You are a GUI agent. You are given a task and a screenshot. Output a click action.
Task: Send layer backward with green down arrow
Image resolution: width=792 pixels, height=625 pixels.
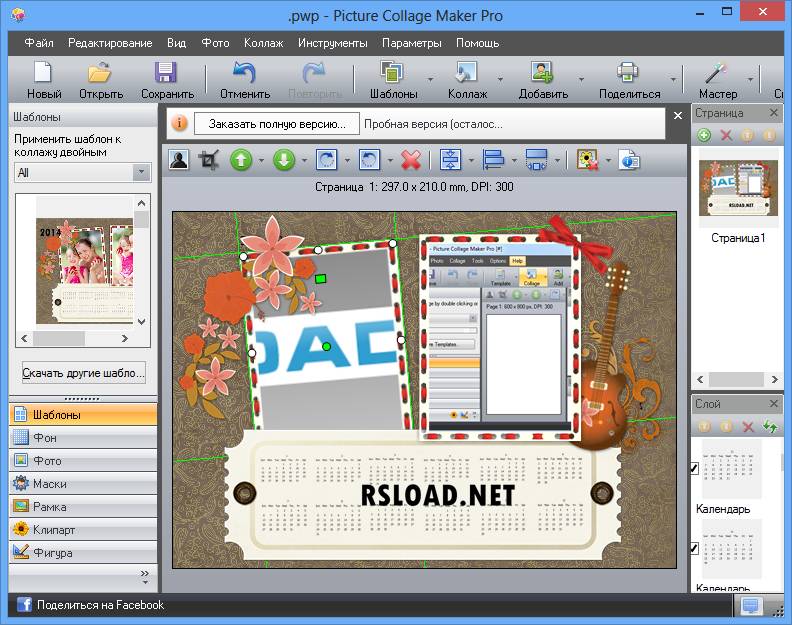click(284, 160)
